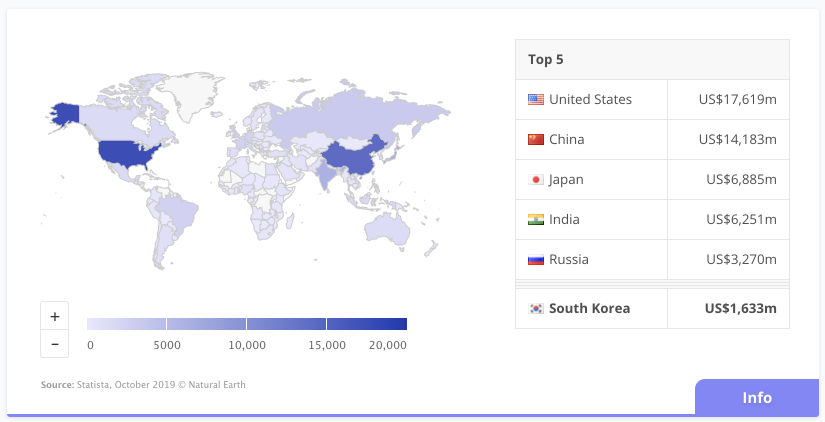Image resolution: width=825 pixels, height=422 pixels.
Task: Open the Info tab
Action: click(x=756, y=397)
